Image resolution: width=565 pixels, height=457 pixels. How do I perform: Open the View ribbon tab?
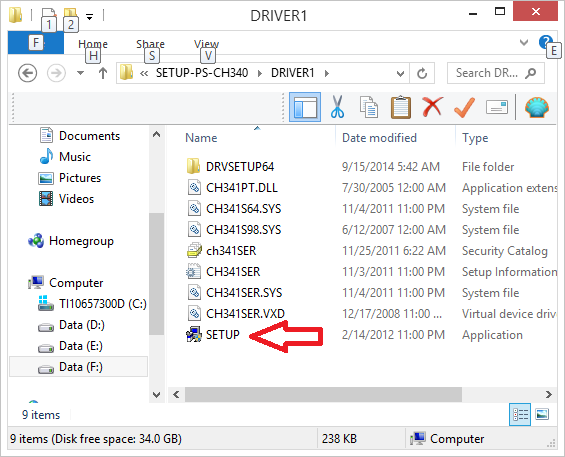(x=206, y=44)
